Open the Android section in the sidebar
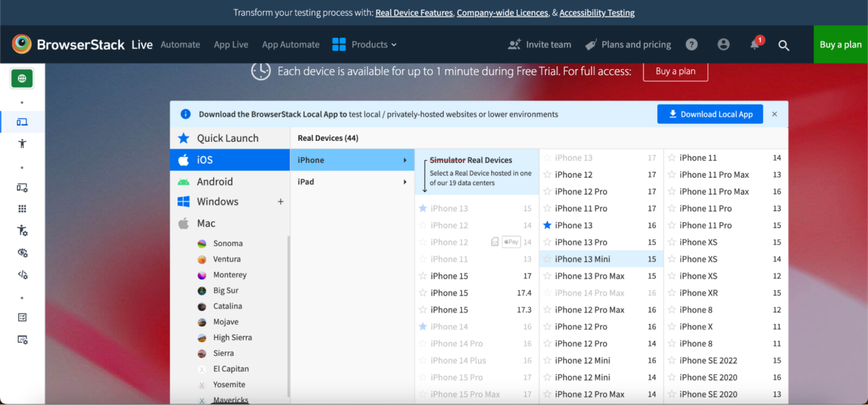The height and width of the screenshot is (405, 868). click(215, 181)
